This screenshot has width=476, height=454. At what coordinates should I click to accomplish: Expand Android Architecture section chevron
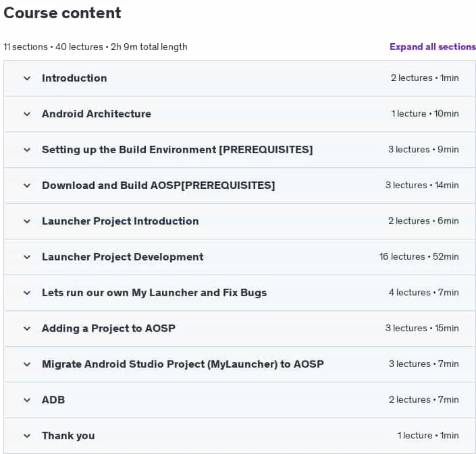[x=27, y=114]
